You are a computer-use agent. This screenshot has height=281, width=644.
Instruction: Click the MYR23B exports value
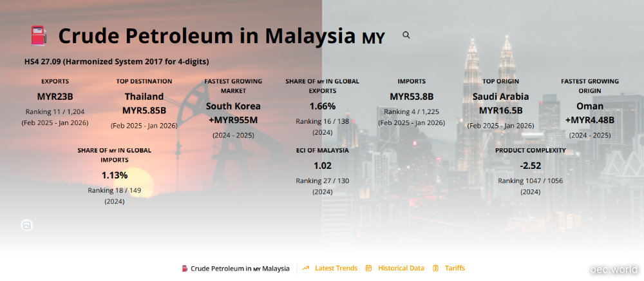click(55, 97)
